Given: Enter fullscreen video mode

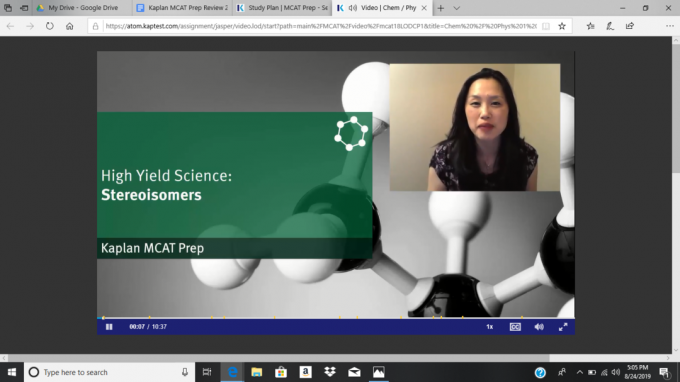Looking at the screenshot, I should 563,327.
